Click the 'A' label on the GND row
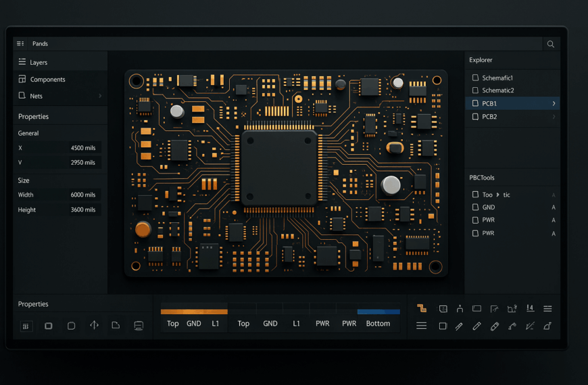The image size is (588, 385). pos(554,207)
